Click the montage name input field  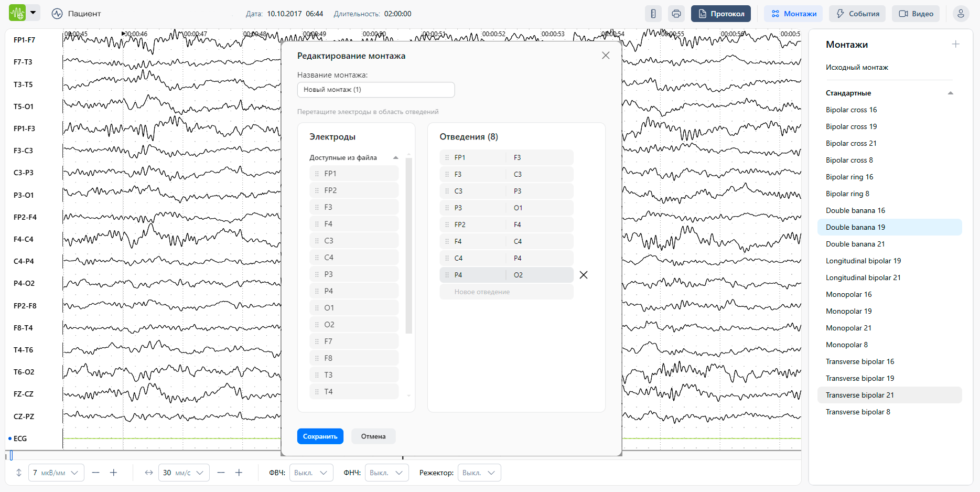click(375, 90)
